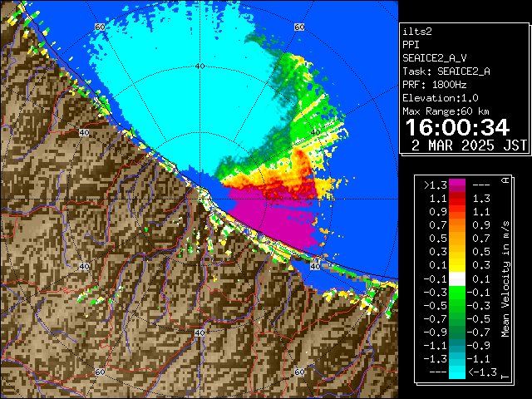
Task: Click the date "2 MAR 2025 JST"
Action: [x=469, y=145]
